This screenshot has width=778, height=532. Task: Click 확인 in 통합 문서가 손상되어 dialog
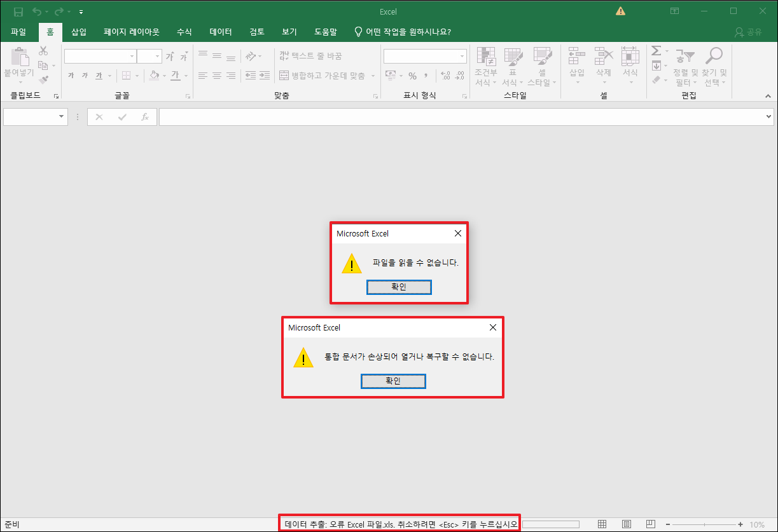click(x=393, y=381)
